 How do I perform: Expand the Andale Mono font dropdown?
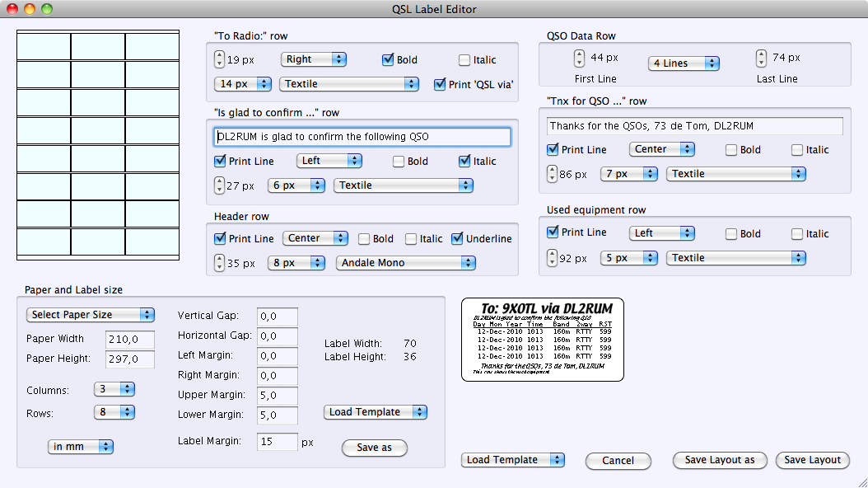pyautogui.click(x=406, y=263)
